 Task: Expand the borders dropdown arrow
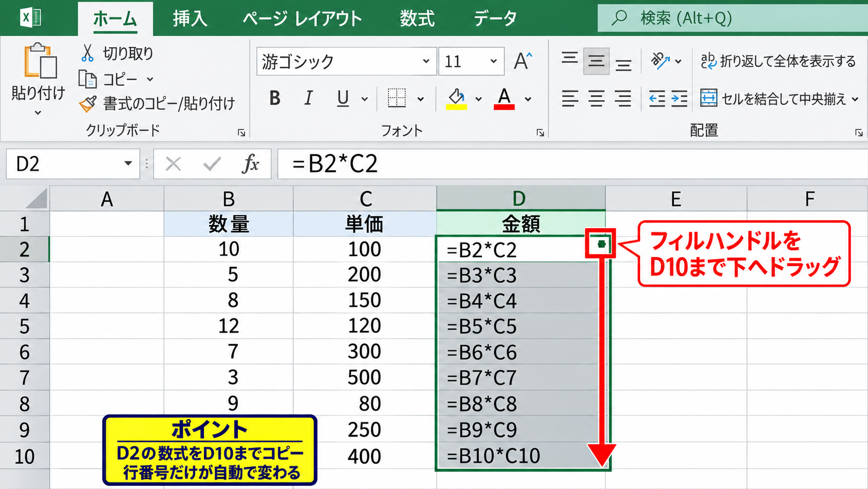pyautogui.click(x=421, y=99)
